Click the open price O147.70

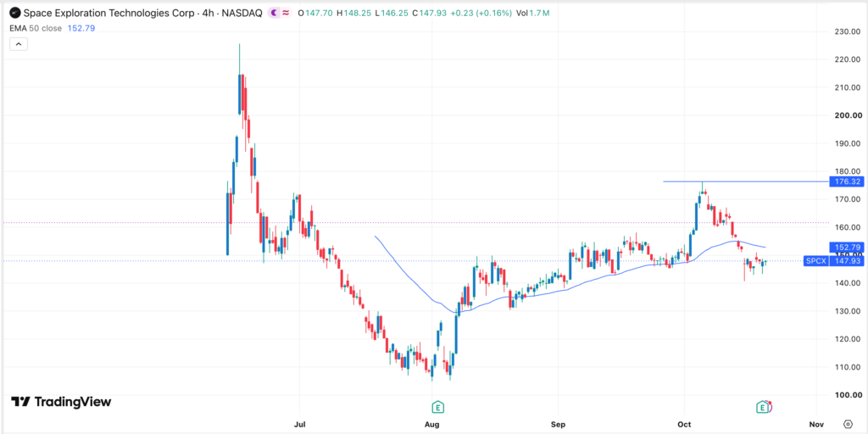(315, 13)
